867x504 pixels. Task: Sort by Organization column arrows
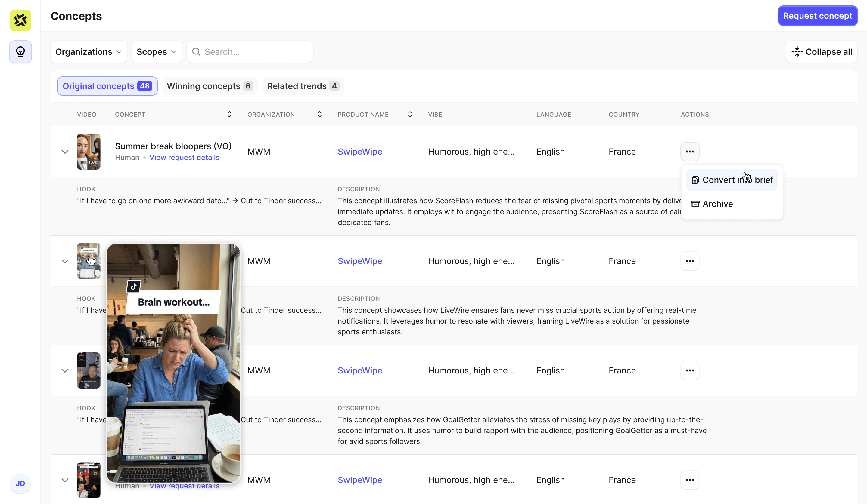[319, 115]
